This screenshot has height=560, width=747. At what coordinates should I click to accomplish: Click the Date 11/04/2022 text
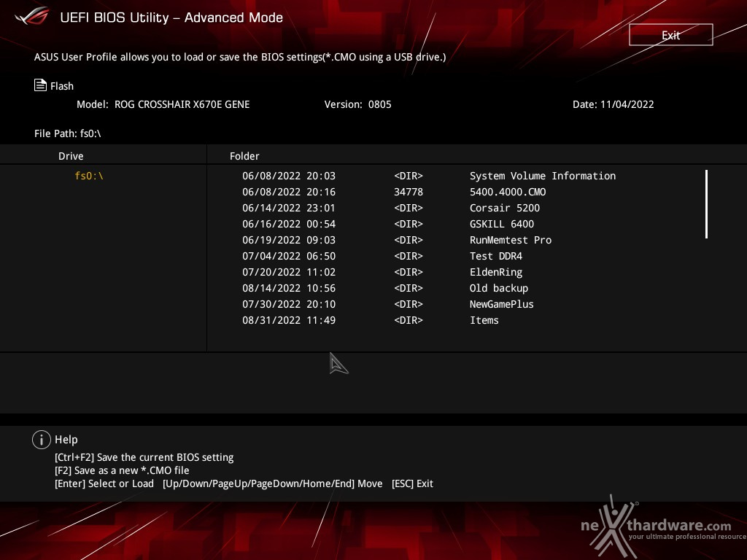point(613,104)
